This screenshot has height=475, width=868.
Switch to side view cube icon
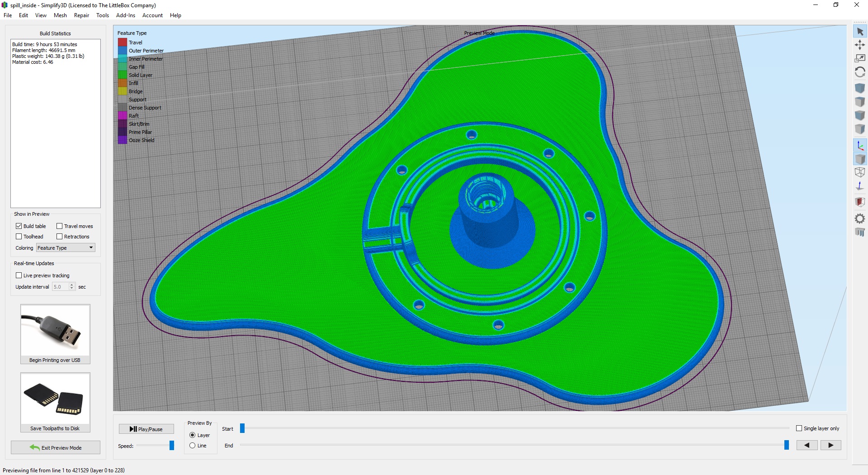[x=860, y=129]
